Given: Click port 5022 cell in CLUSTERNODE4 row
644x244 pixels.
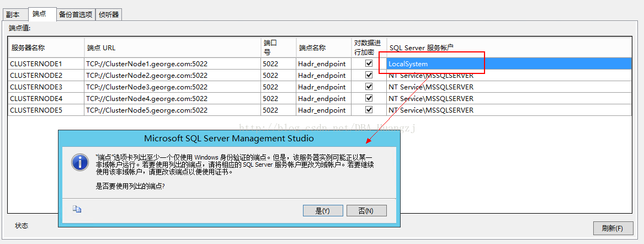Looking at the screenshot, I should (279, 98).
